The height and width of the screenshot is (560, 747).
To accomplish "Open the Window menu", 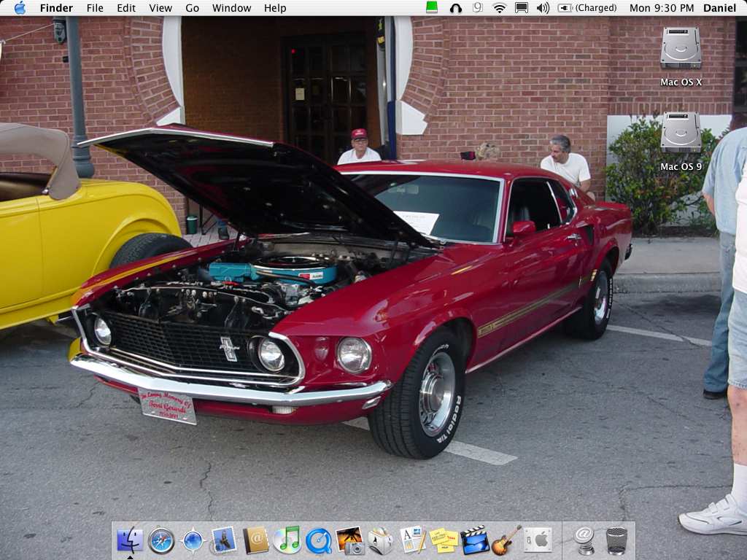I will (x=231, y=8).
